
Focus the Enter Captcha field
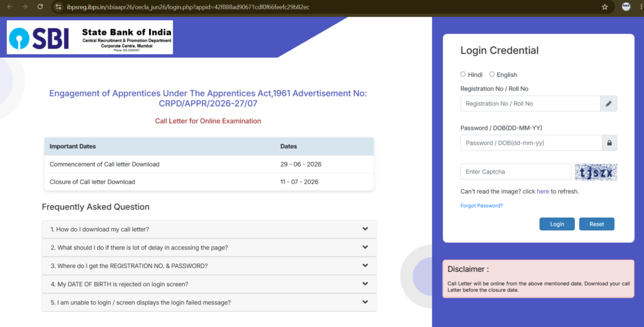[516, 172]
